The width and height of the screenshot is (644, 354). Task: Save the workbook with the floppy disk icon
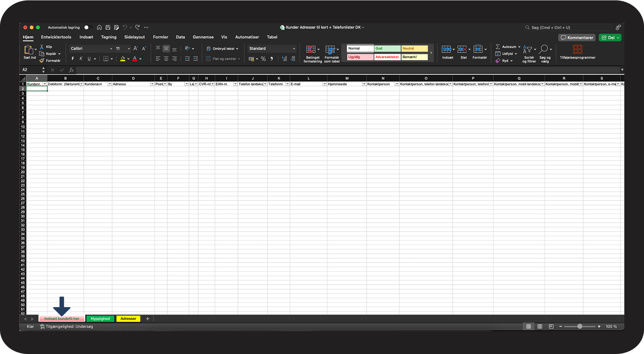(108, 27)
